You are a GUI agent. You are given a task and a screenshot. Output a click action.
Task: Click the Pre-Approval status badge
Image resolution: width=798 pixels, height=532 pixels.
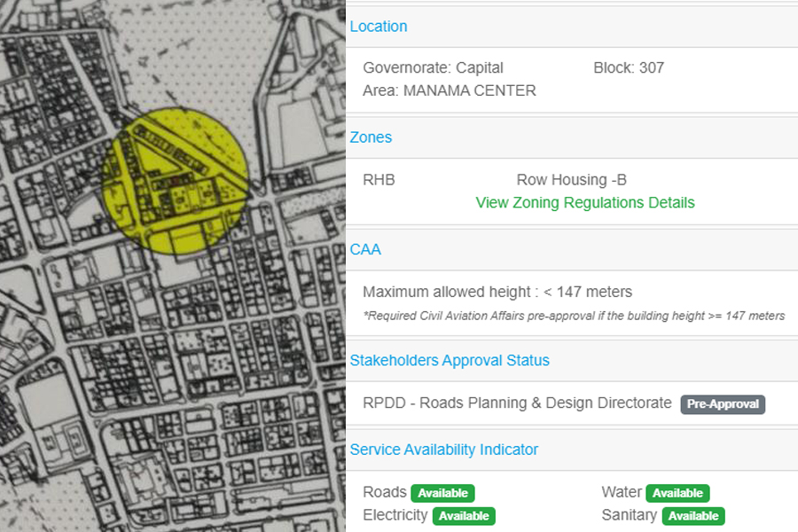(723, 404)
